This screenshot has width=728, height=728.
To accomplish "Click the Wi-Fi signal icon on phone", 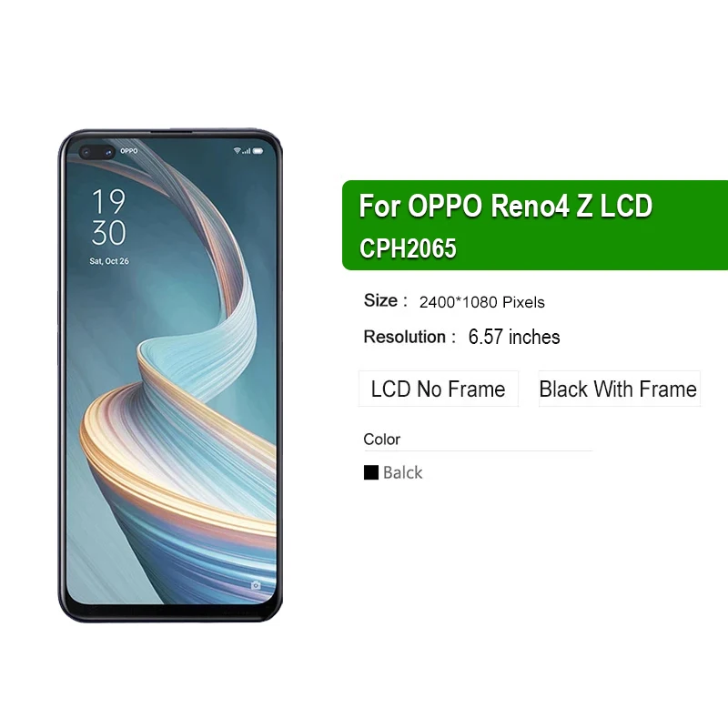I will [237, 150].
